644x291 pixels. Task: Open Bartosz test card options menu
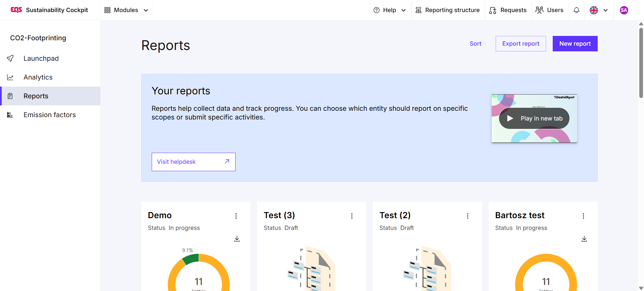[x=584, y=216]
